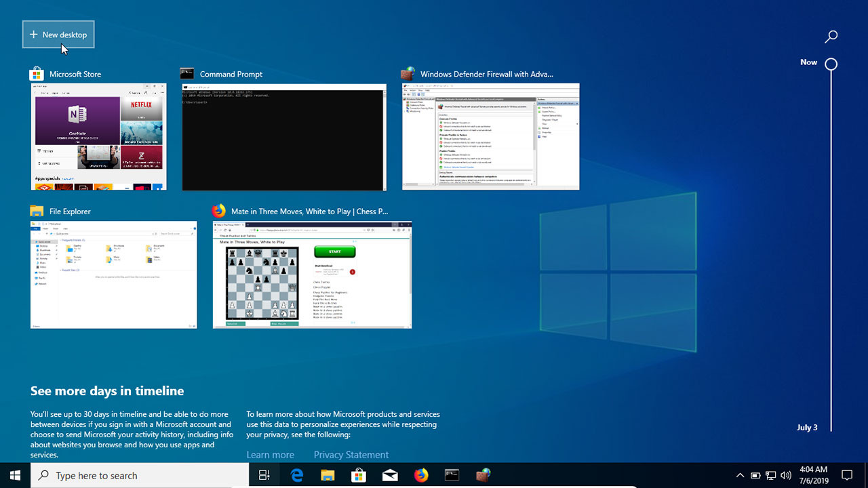The image size is (868, 488).
Task: Click the volume speaker icon in the tray
Action: tap(785, 474)
